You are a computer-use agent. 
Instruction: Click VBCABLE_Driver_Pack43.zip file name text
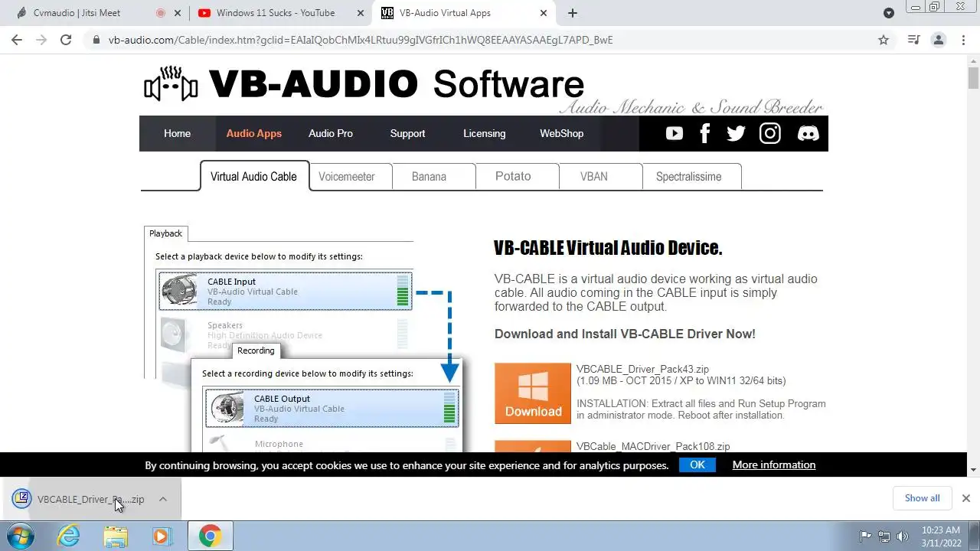pyautogui.click(x=642, y=369)
